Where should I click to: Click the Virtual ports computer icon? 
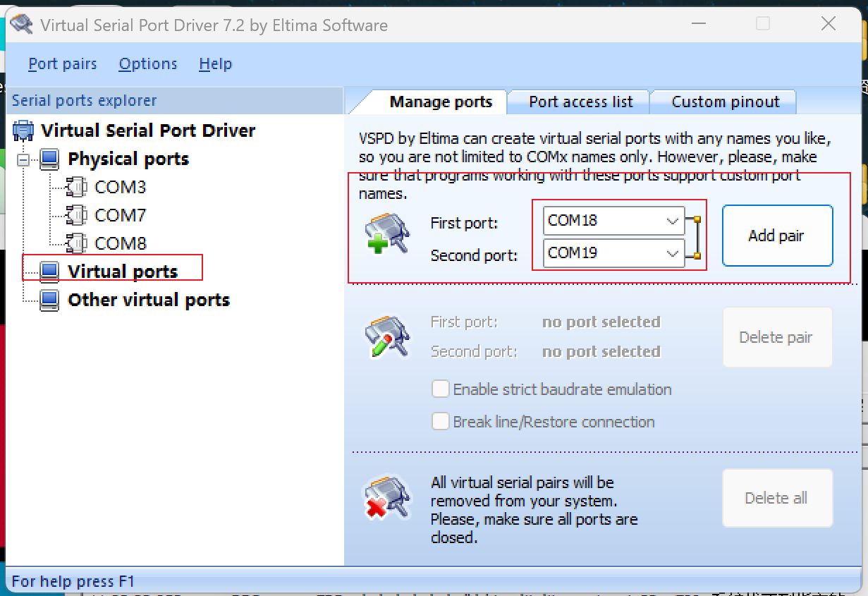click(x=49, y=272)
